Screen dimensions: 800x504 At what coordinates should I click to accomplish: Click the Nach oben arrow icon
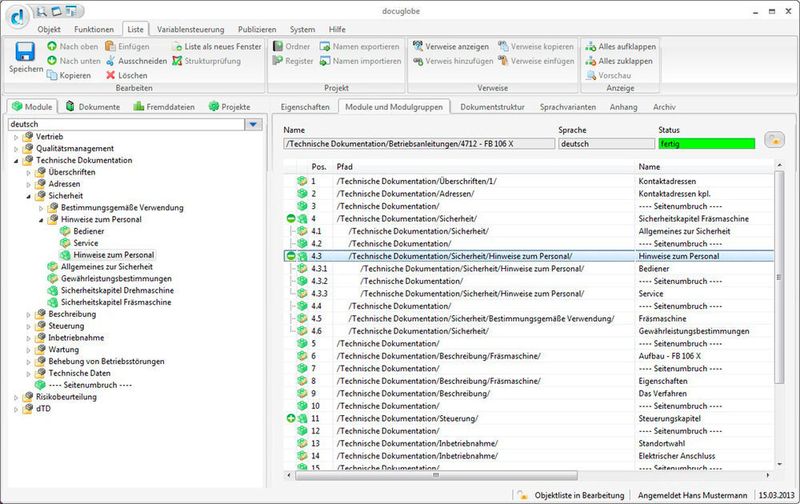click(x=52, y=46)
